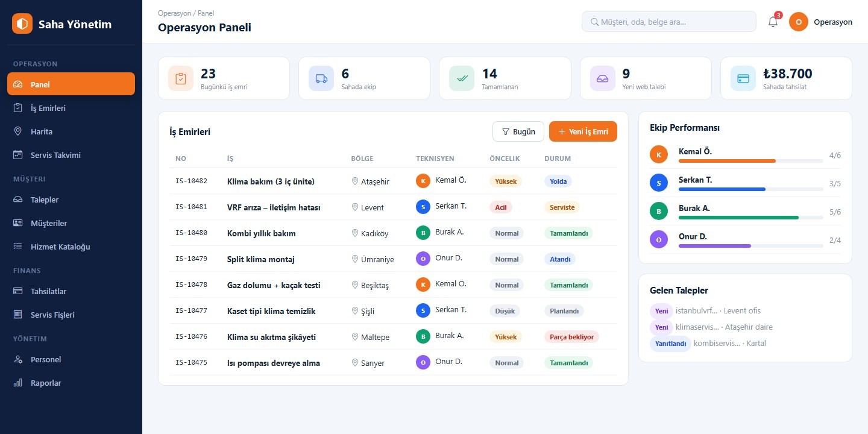Click the inbox icon on Yeni web talebi card
This screenshot has width=868, height=434.
click(x=603, y=78)
